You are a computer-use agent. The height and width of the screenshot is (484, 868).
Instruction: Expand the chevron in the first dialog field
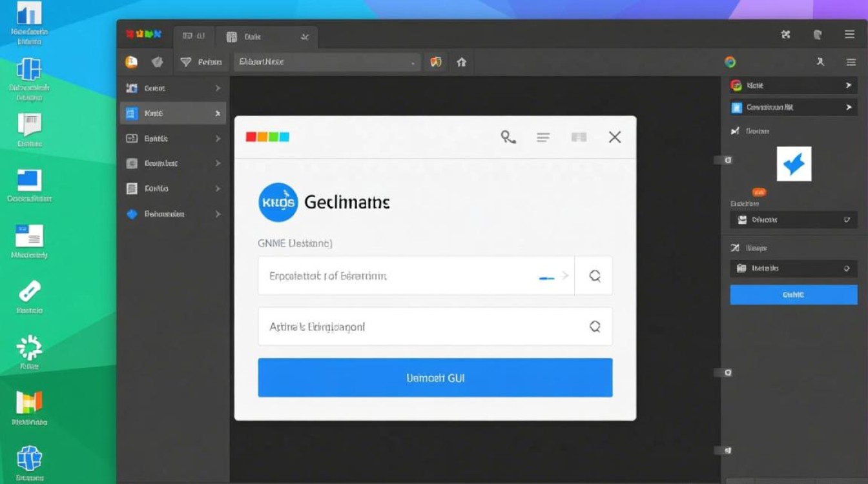tap(564, 276)
